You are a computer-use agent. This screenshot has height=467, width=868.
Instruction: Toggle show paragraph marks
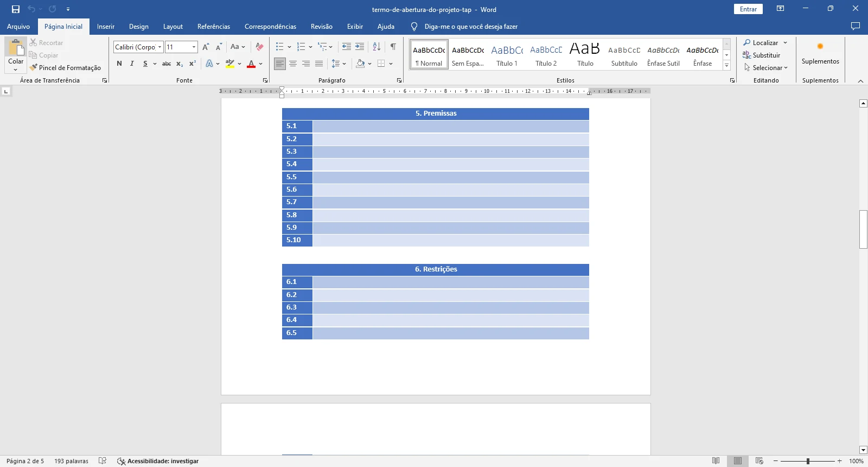pos(393,47)
